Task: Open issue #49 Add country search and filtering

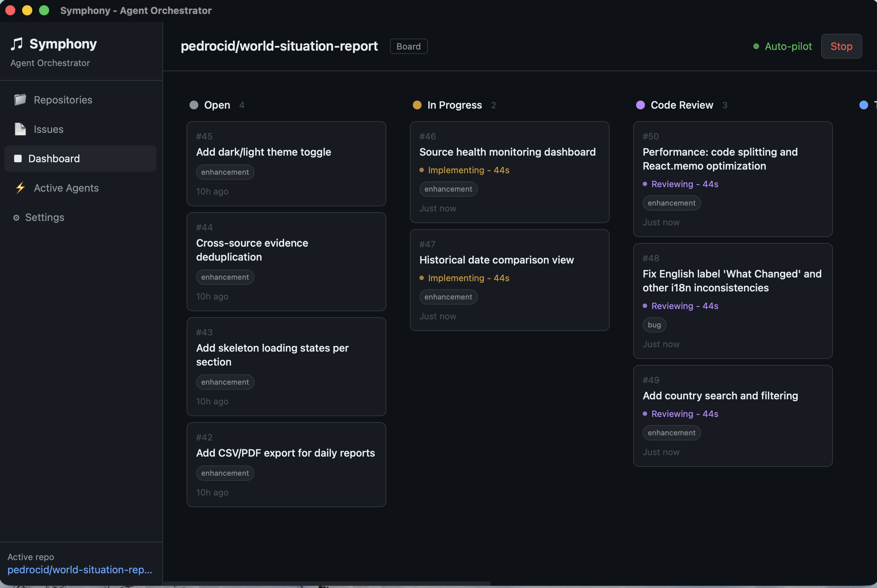Action: 720,395
